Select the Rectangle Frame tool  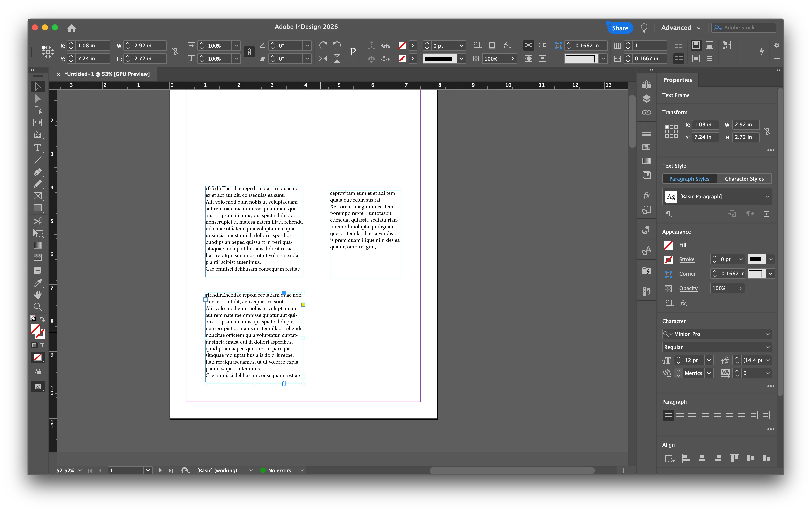click(x=38, y=196)
